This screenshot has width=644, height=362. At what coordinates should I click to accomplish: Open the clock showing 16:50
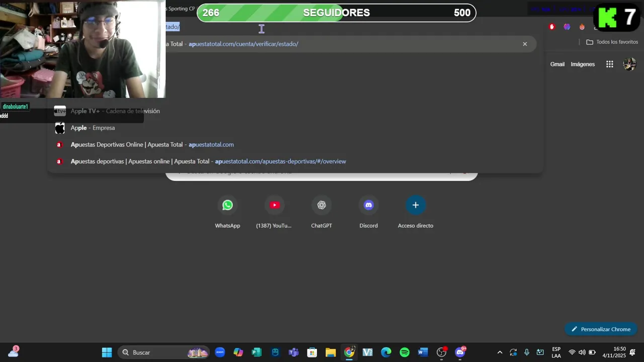coord(614,352)
